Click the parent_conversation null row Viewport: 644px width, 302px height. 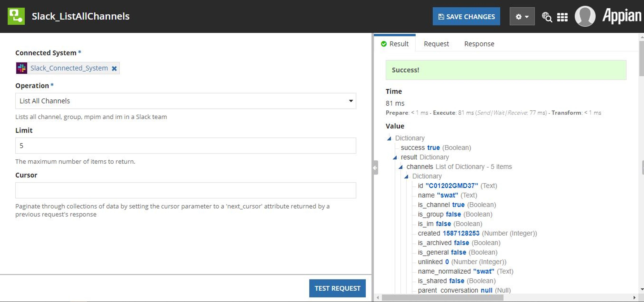(464, 290)
